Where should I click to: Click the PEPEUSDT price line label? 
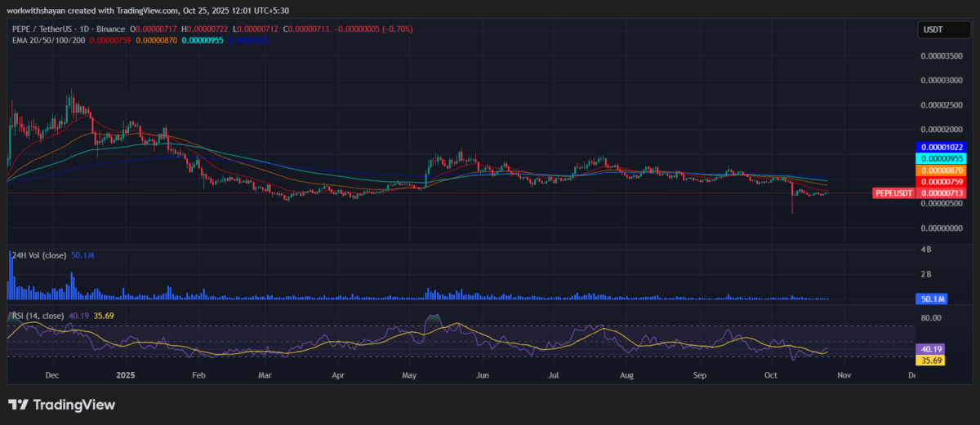tap(893, 193)
